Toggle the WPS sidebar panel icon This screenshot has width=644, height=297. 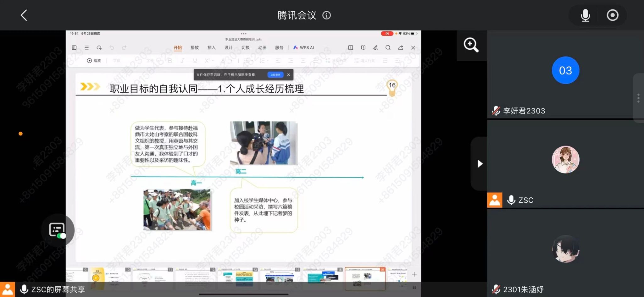click(x=74, y=48)
